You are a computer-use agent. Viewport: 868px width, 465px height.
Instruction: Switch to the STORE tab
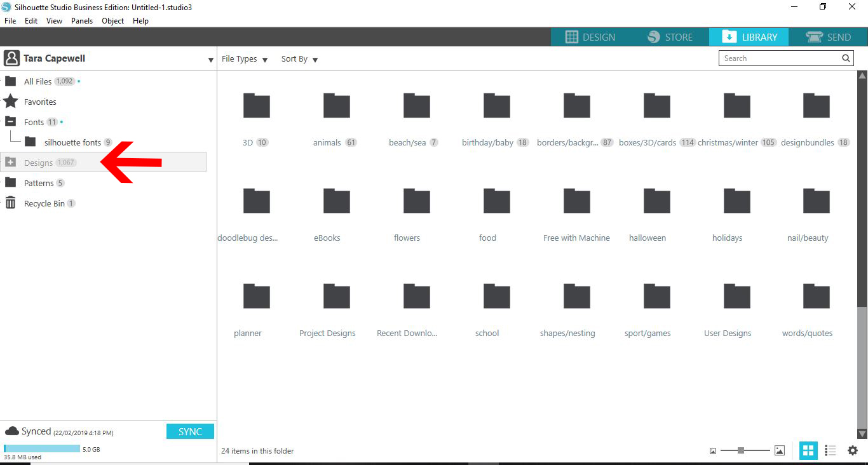pyautogui.click(x=670, y=37)
